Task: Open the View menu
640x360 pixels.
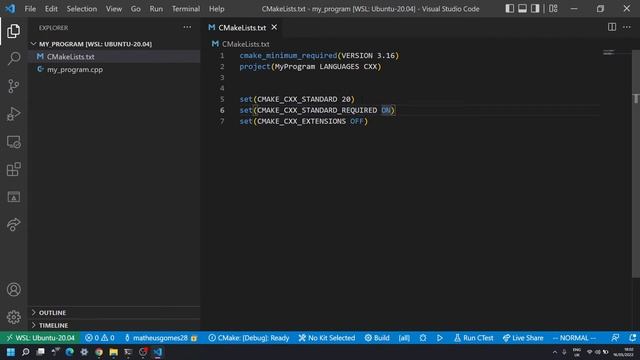Action: click(113, 9)
